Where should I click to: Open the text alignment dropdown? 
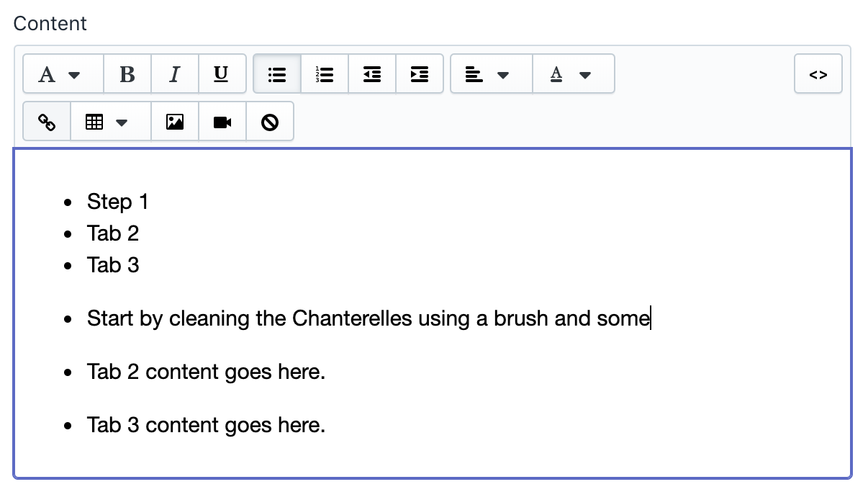pyautogui.click(x=492, y=74)
